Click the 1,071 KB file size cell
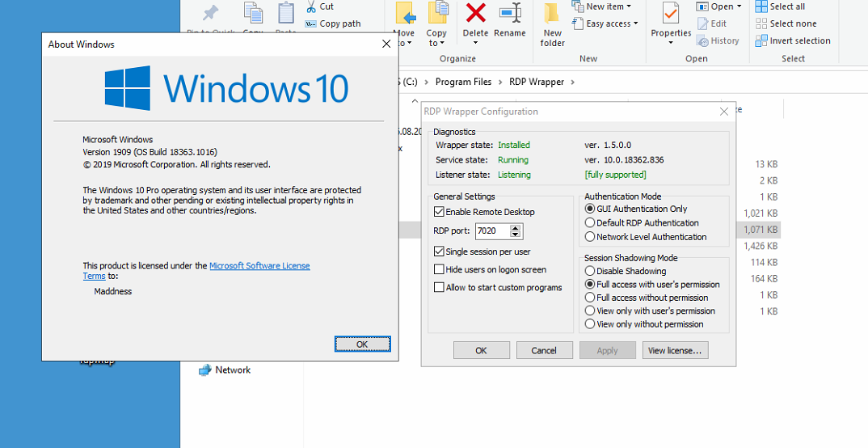Screen dimensions: 868x448 (x=761, y=230)
